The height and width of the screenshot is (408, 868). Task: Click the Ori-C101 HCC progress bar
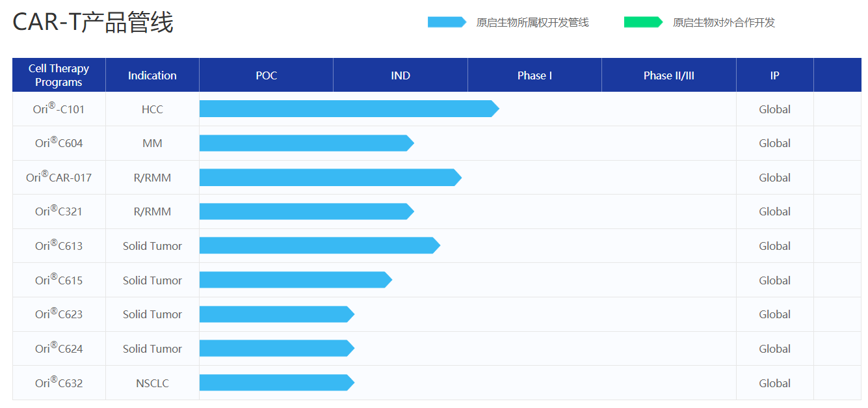tap(349, 109)
